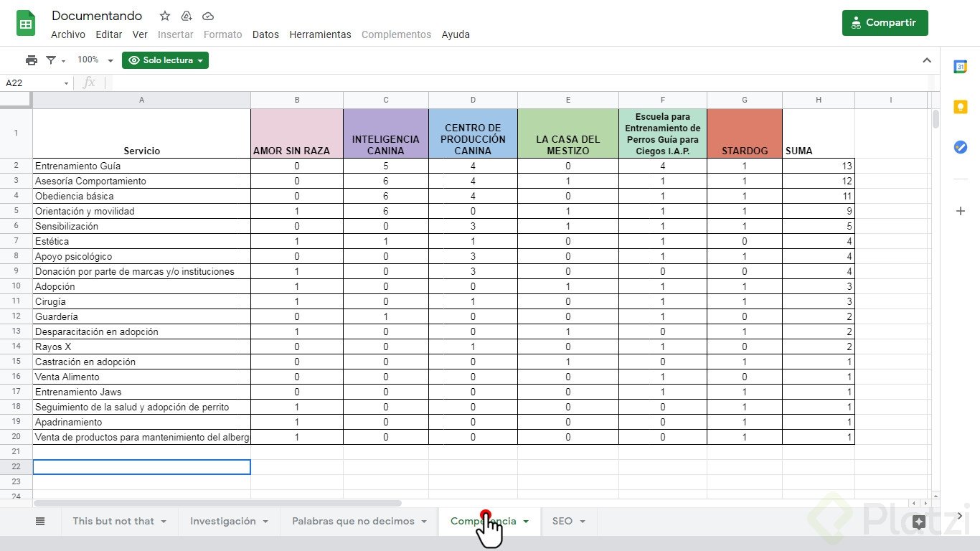Select the Entrenamiento Guía cell
The width and height of the screenshot is (980, 551).
point(141,166)
